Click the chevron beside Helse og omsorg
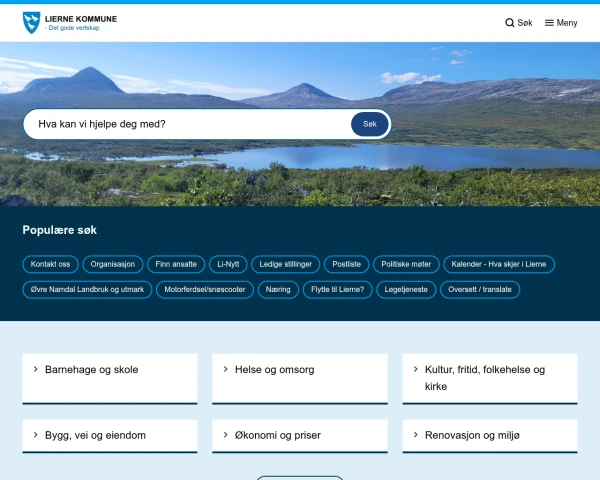Screen dimensions: 600x480 (225, 369)
